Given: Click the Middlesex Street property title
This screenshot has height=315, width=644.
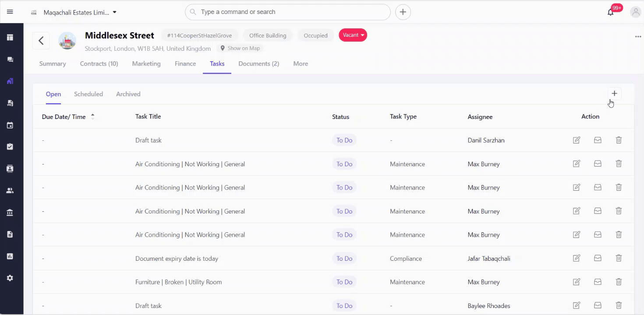Looking at the screenshot, I should [x=120, y=35].
